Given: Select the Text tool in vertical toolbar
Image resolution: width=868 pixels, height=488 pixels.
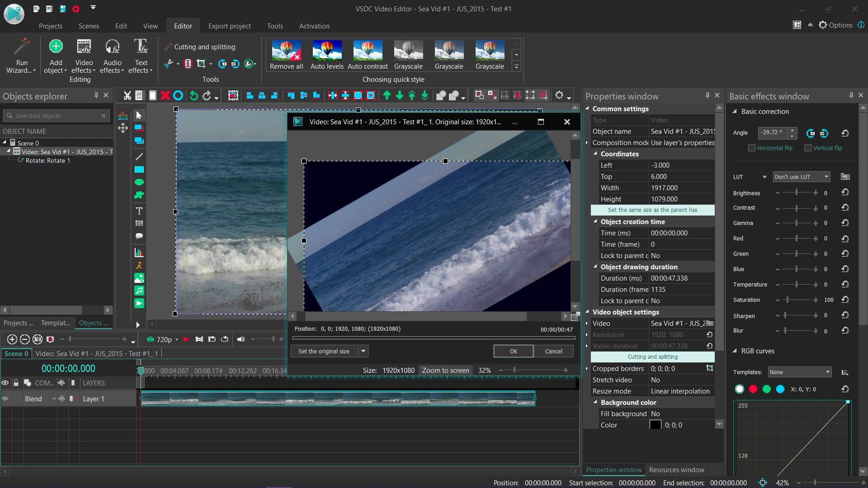Looking at the screenshot, I should (139, 211).
